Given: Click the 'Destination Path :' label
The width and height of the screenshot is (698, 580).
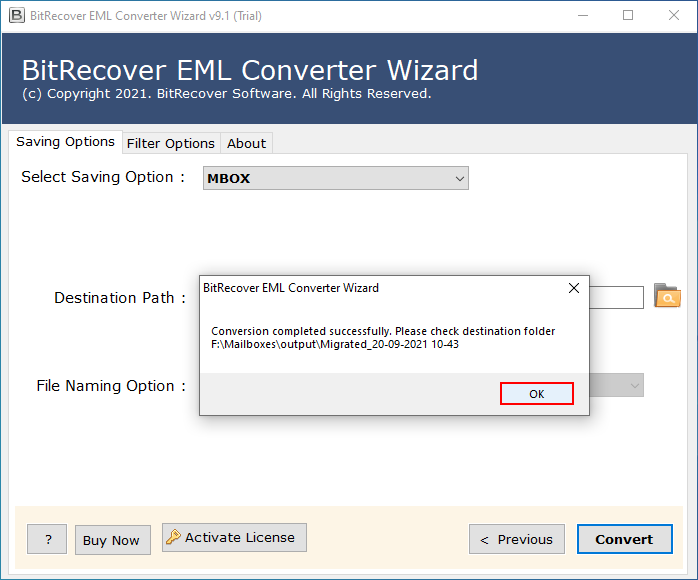Looking at the screenshot, I should tap(120, 297).
